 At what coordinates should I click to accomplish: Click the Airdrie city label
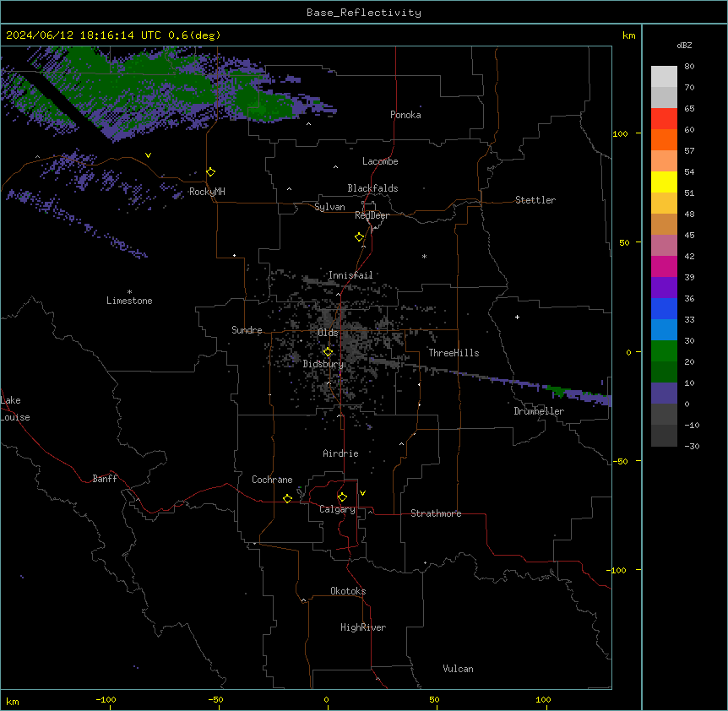click(341, 453)
